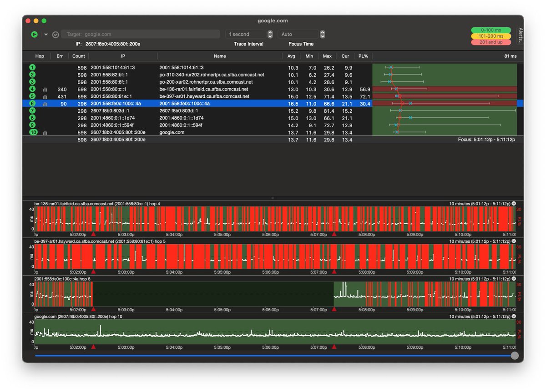Click the hop 7 number circle

point(32,111)
